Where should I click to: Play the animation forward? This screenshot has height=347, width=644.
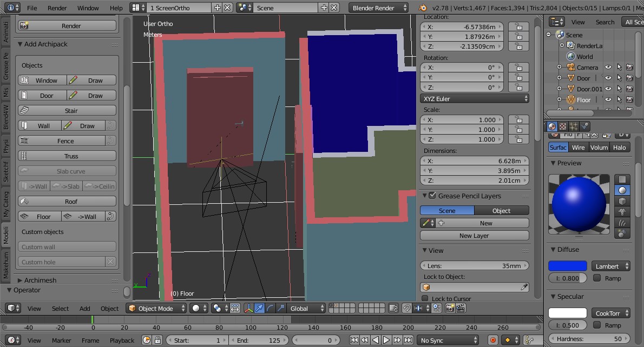coord(386,340)
